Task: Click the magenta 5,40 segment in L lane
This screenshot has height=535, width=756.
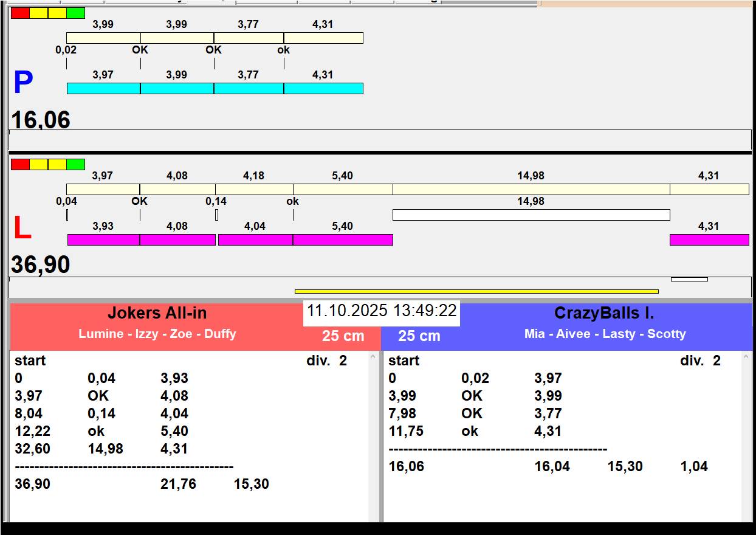Action: click(343, 240)
